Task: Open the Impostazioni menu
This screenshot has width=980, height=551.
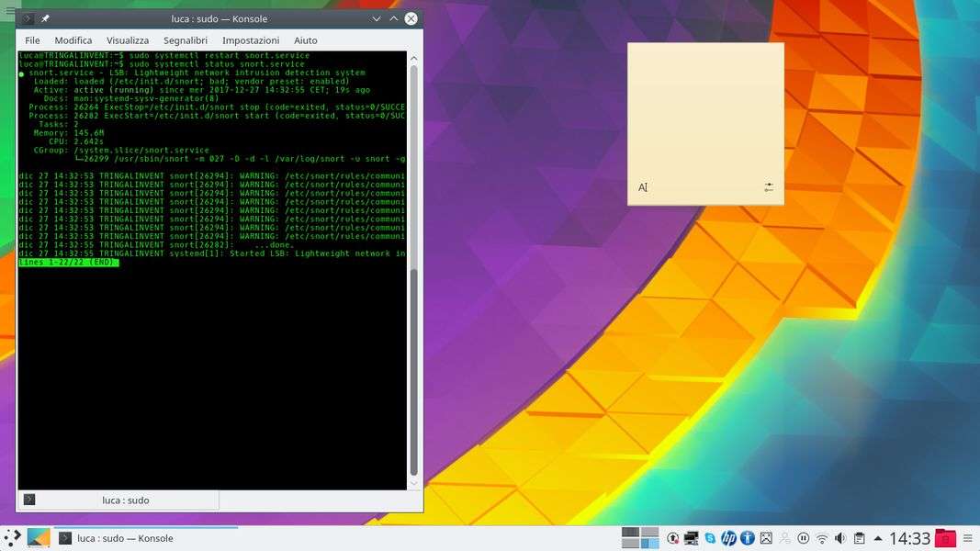Action: tap(251, 40)
